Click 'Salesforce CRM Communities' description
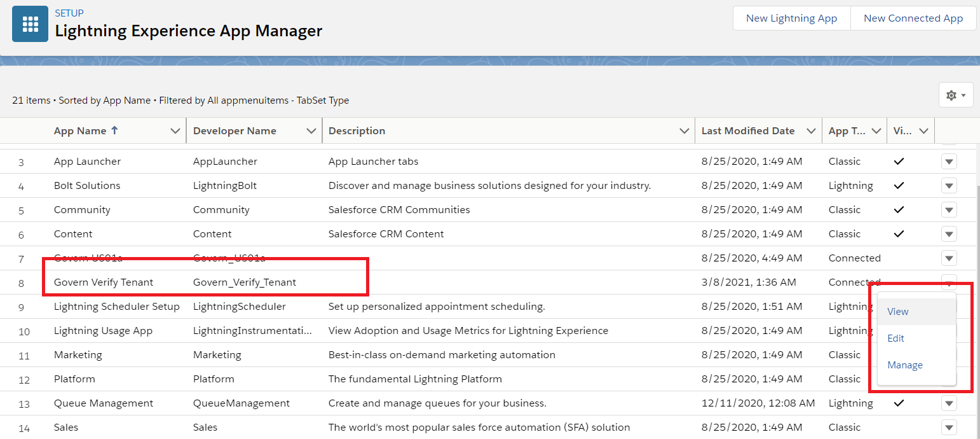This screenshot has width=980, height=439. pyautogui.click(x=399, y=210)
